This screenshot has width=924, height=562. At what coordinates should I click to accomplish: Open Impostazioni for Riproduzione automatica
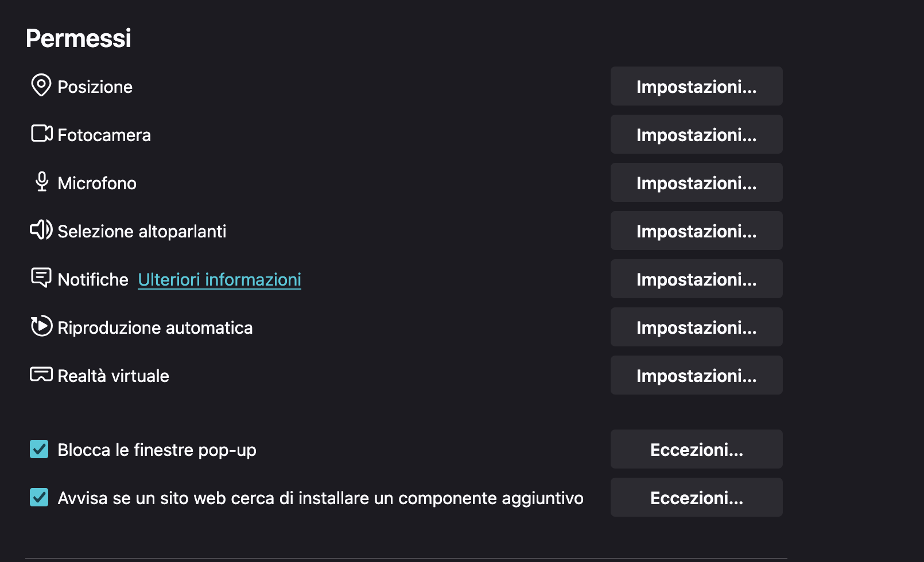click(x=696, y=327)
